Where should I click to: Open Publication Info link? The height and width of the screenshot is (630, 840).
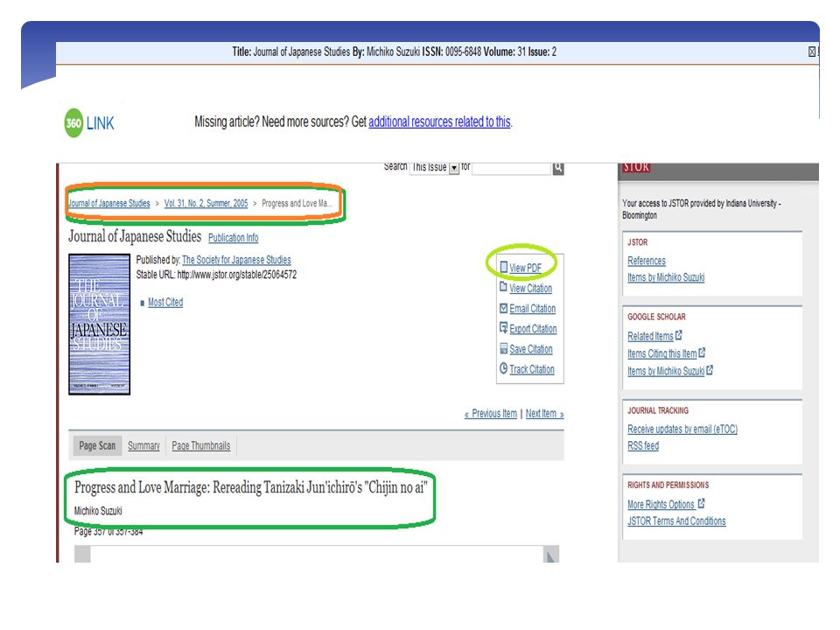233,237
